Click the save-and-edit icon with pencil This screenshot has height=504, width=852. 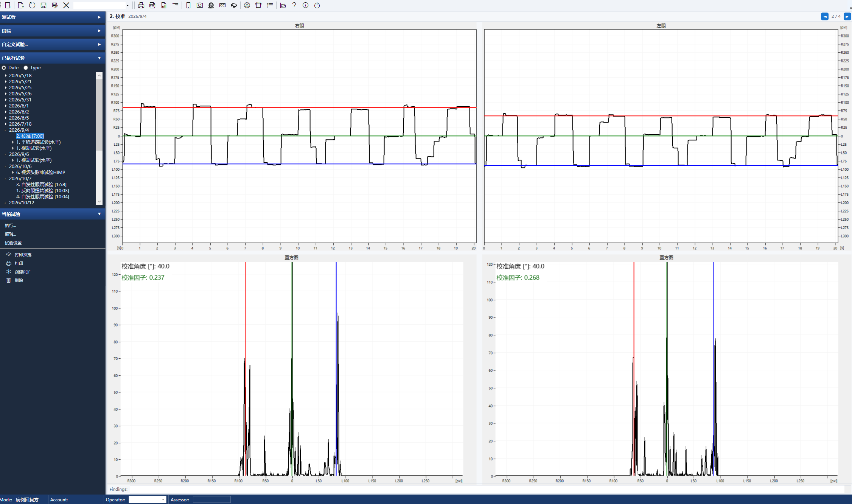[x=55, y=5]
